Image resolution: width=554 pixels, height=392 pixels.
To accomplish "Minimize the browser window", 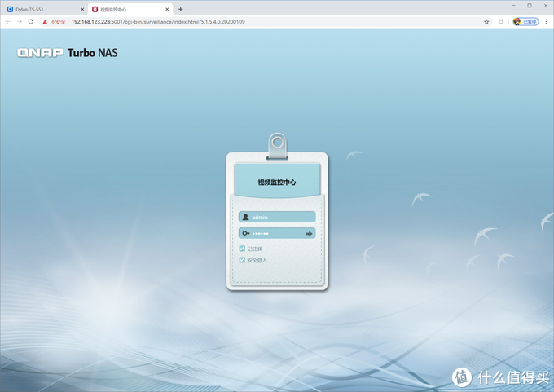I will click(x=513, y=6).
